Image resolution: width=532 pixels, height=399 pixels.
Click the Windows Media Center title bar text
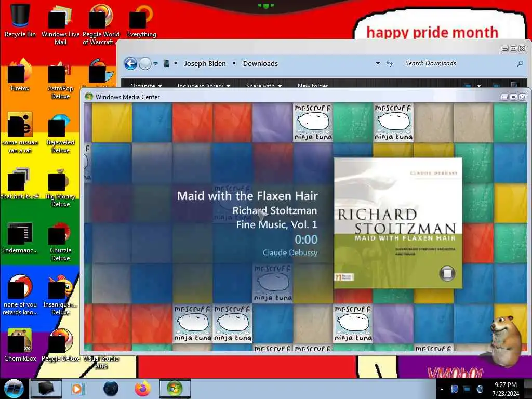click(x=128, y=97)
